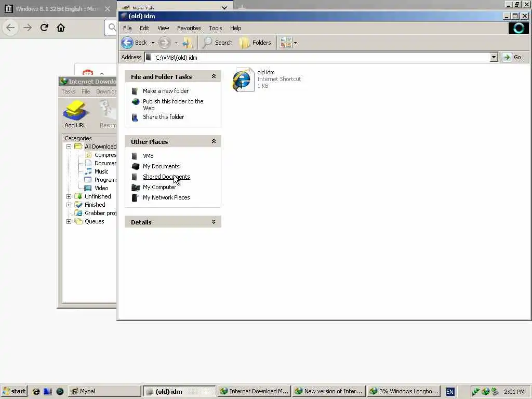The image size is (532, 399).
Task: Collapse All Downloads tree node in IDM
Action: point(69,147)
